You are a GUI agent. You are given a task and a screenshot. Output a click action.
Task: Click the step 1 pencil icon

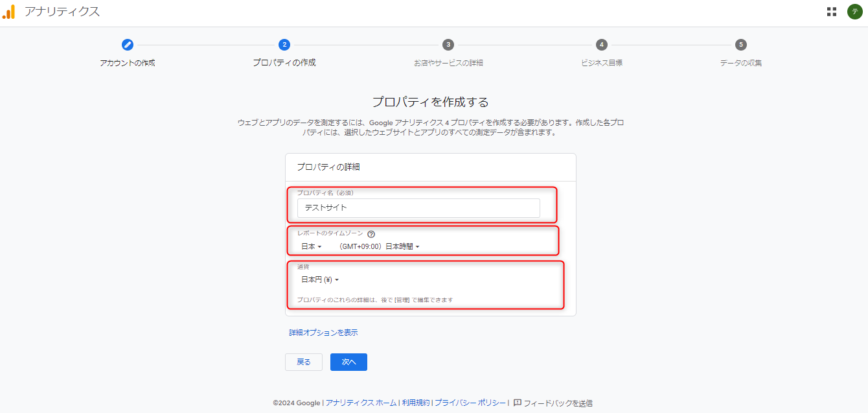point(128,45)
